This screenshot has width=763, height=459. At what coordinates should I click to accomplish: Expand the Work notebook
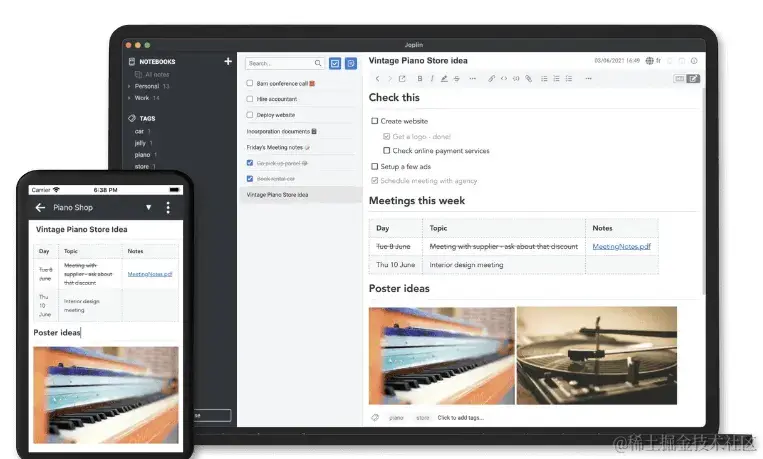pos(129,98)
